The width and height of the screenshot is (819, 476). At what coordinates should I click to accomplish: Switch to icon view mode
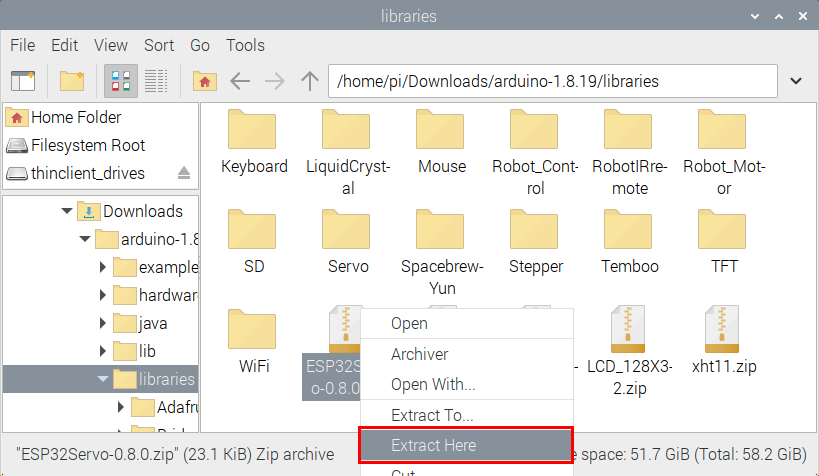point(121,81)
